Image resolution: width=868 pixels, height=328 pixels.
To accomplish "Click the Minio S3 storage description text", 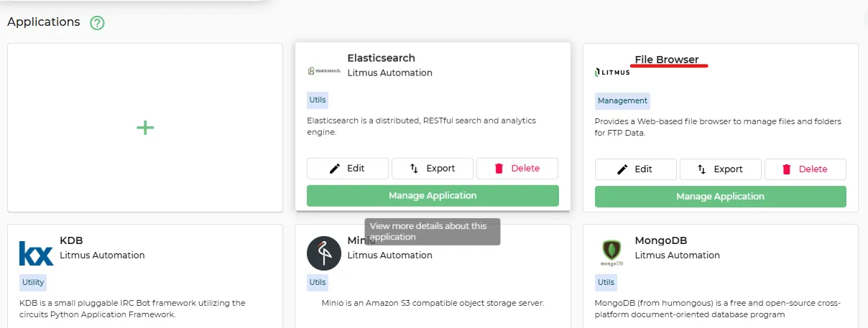I will click(433, 303).
